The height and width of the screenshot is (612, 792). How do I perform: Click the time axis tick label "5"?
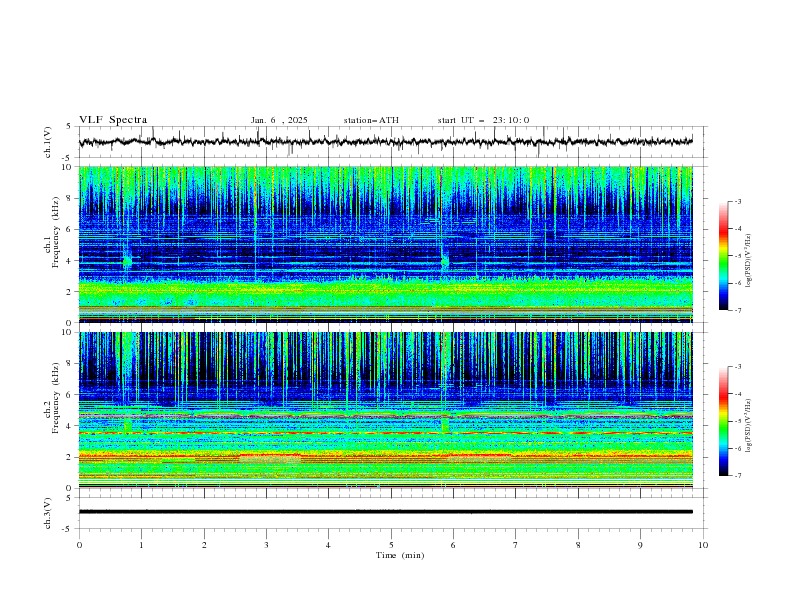pos(391,545)
